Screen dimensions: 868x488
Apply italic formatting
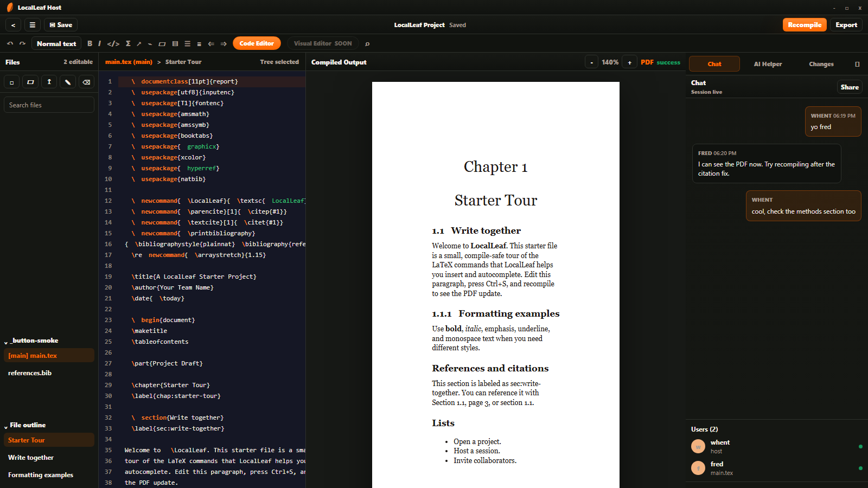(99, 44)
